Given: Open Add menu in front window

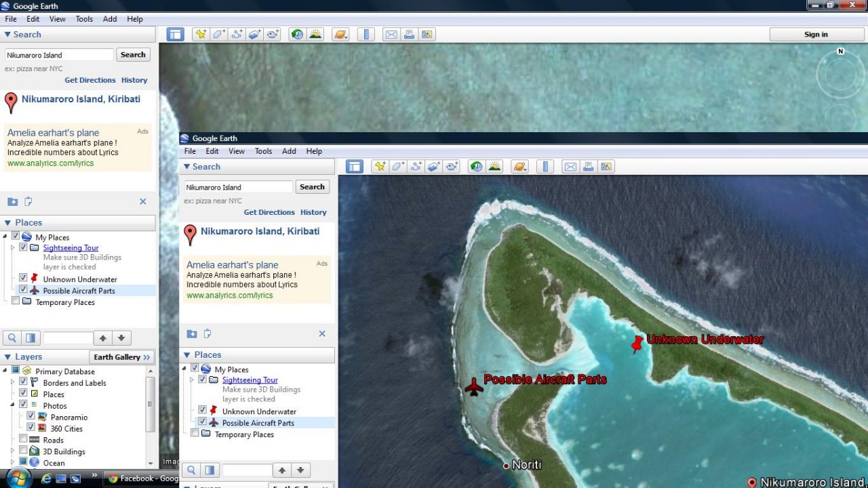Looking at the screenshot, I should (x=289, y=151).
